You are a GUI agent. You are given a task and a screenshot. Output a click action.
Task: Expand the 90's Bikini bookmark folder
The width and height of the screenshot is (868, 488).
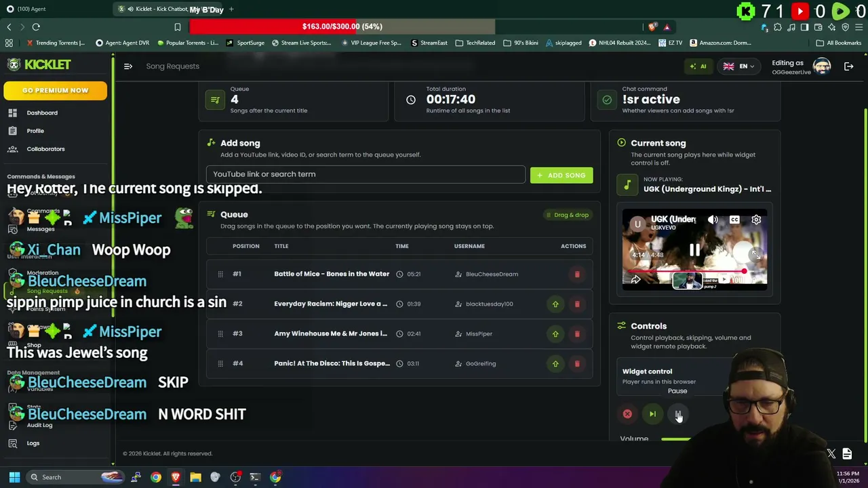(x=521, y=43)
